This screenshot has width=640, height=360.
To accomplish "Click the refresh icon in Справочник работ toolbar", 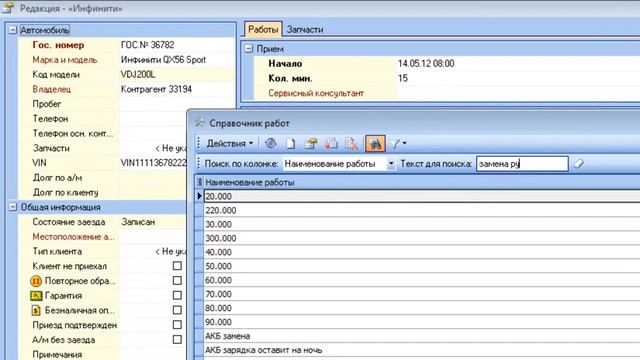I will point(270,143).
